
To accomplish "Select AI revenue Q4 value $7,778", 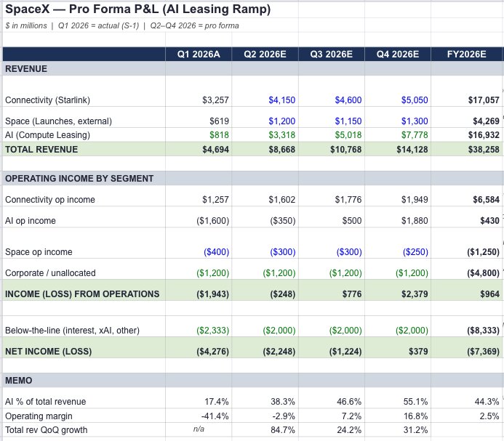I will click(415, 135).
